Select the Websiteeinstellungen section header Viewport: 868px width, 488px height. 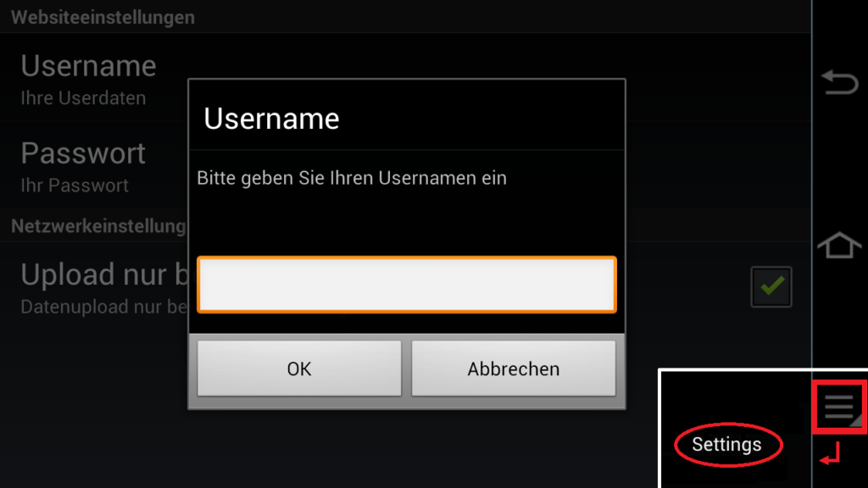point(103,17)
